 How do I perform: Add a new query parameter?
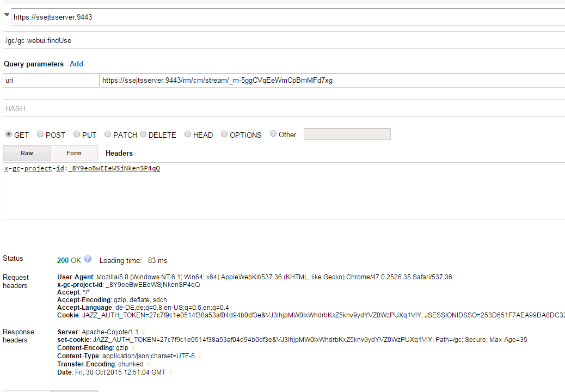pos(76,64)
